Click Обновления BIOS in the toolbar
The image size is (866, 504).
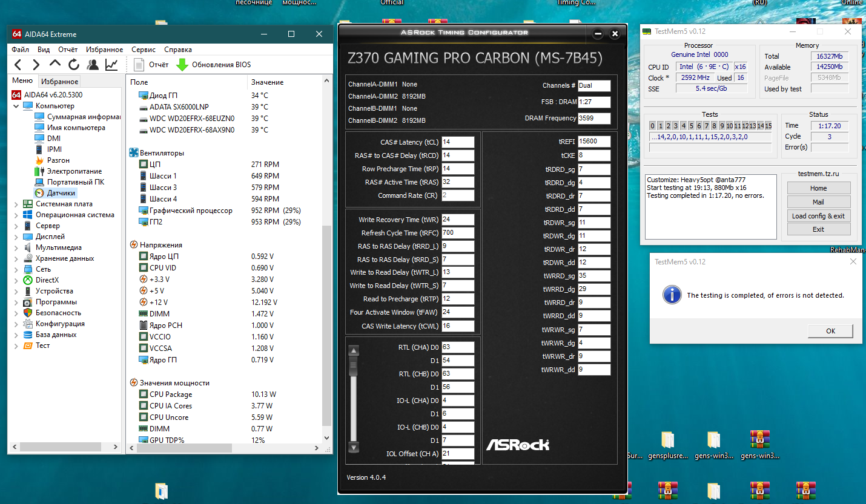[213, 65]
